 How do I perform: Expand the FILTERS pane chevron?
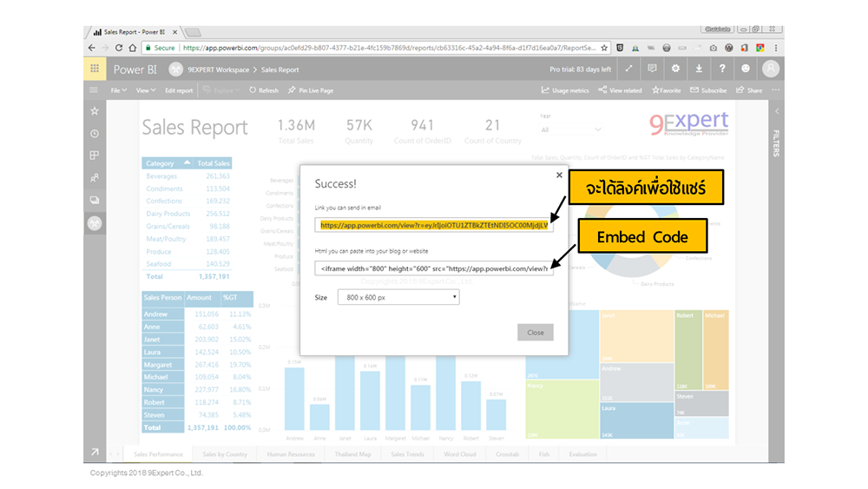coord(776,111)
